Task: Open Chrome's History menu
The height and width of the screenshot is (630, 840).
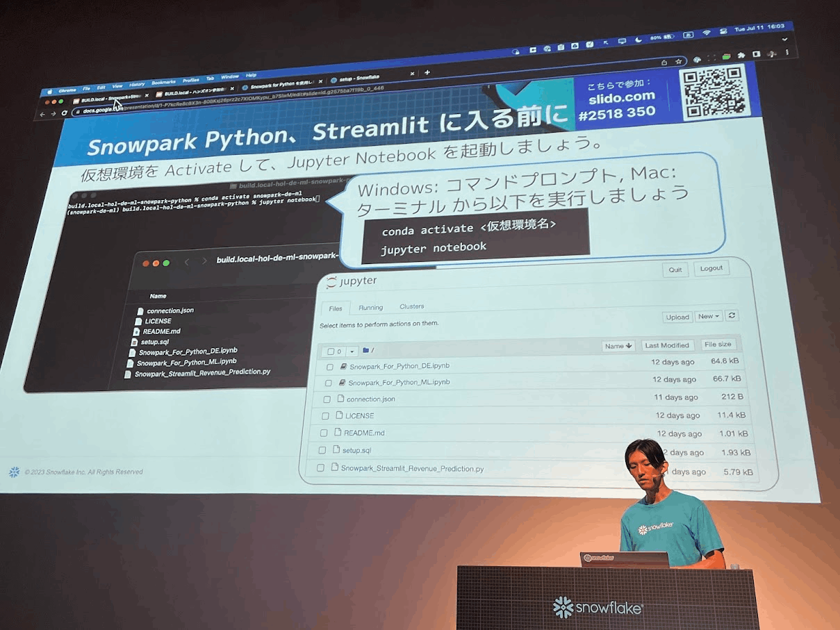Action: coord(137,84)
